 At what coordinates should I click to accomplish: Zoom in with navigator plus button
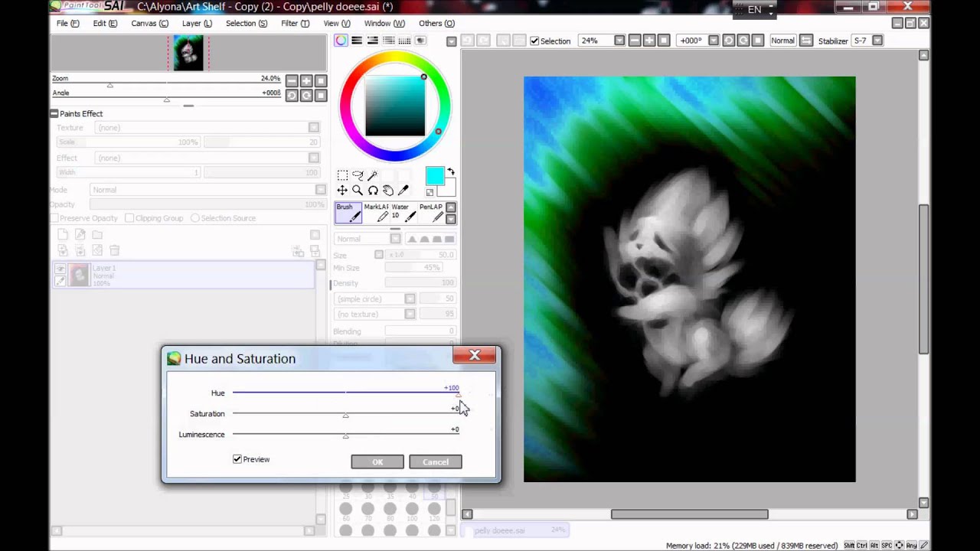(x=306, y=81)
